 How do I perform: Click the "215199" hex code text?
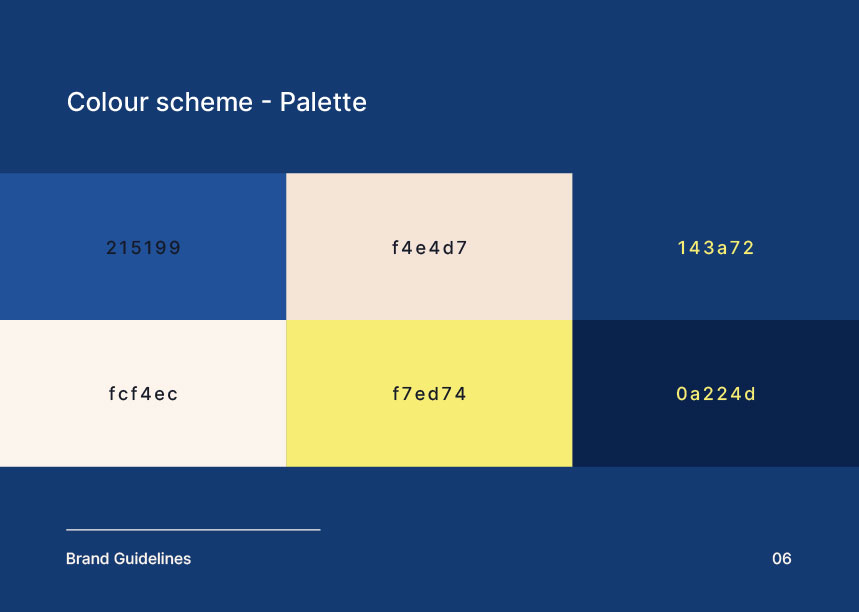coord(143,248)
